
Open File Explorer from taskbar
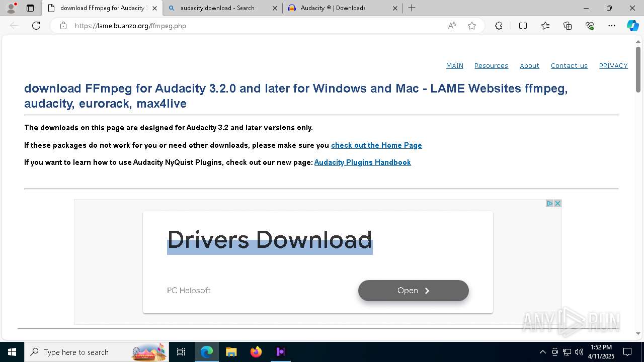point(231,352)
